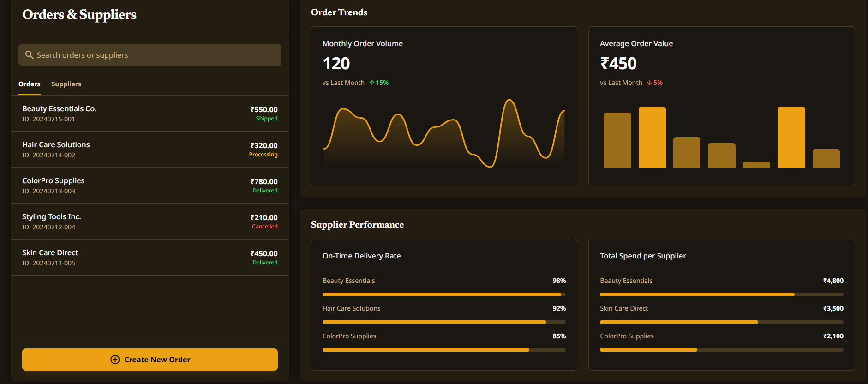Click ColorPro Supplies 85% delivery bar
Image resolution: width=868 pixels, height=384 pixels.
point(443,350)
